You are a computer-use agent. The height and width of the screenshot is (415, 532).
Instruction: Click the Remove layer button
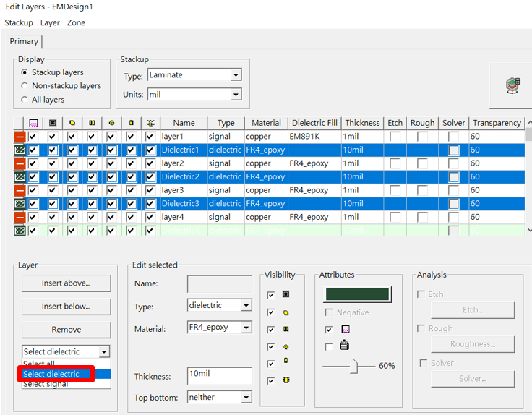(66, 330)
